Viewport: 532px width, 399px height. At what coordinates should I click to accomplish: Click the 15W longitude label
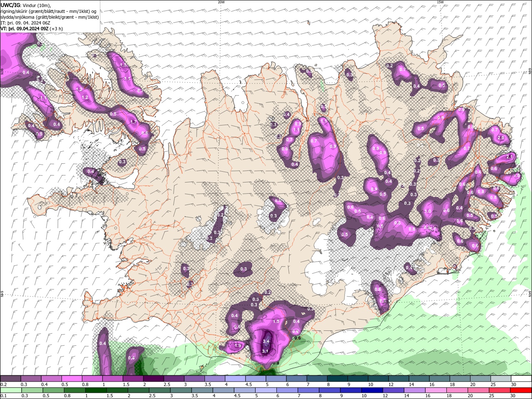click(440, 2)
